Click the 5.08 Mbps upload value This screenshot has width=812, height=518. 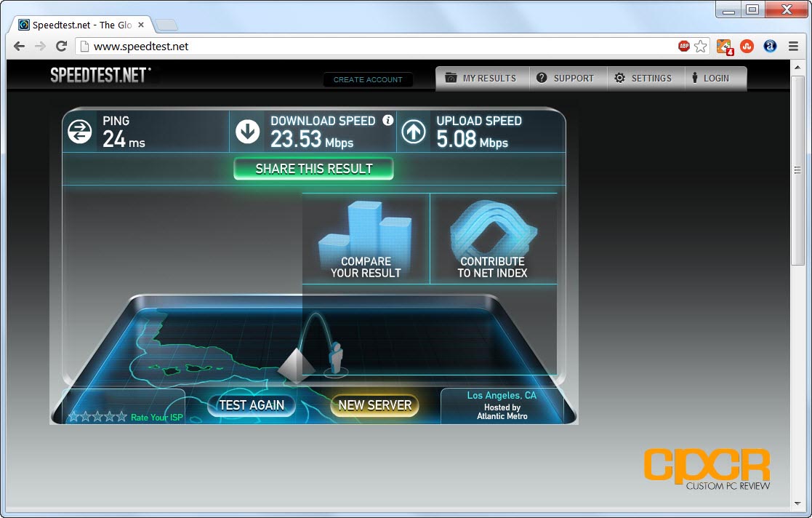click(472, 139)
